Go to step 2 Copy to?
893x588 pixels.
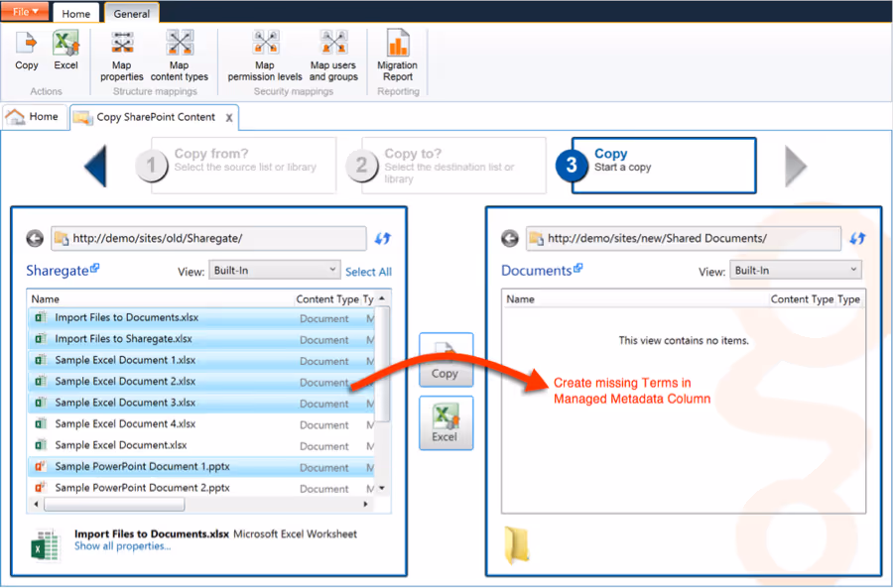click(446, 165)
